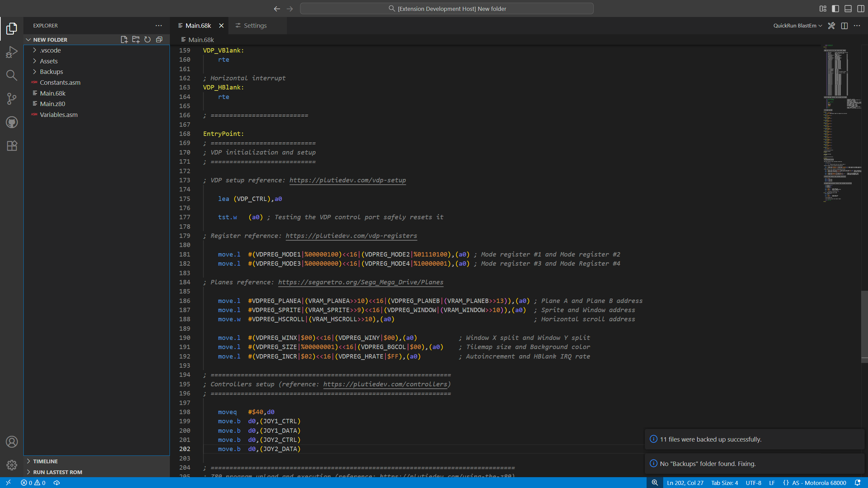The image size is (868, 488).
Task: Open the Run and Debug view
Action: [x=12, y=52]
